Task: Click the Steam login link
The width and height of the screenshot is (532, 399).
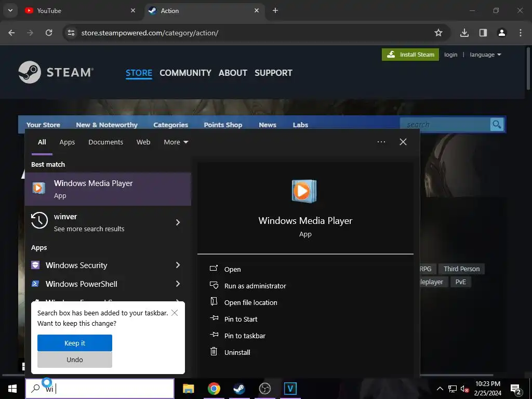Action: click(450, 55)
